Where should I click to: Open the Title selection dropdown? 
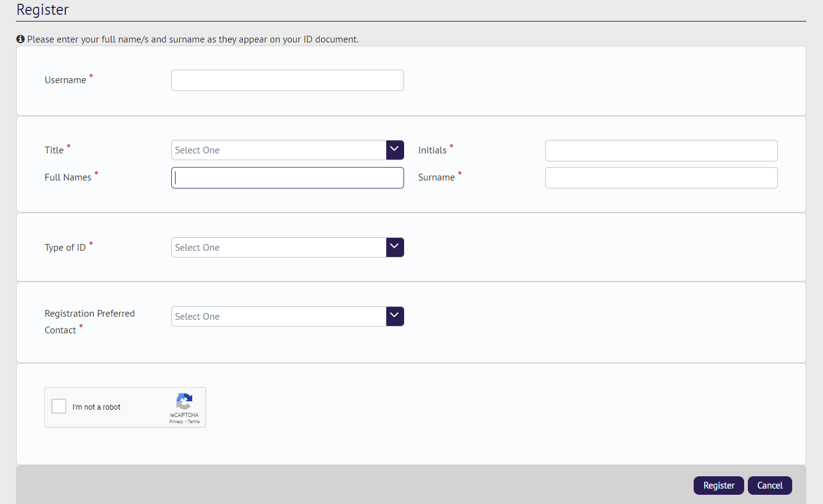tap(277, 150)
